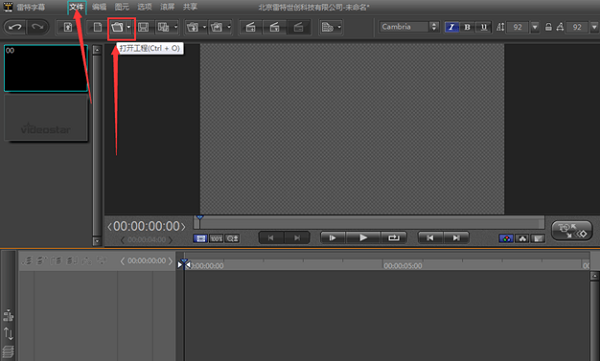600x361 pixels.
Task: Click the thumbnail panel scroll-up arrow
Action: tap(97, 50)
